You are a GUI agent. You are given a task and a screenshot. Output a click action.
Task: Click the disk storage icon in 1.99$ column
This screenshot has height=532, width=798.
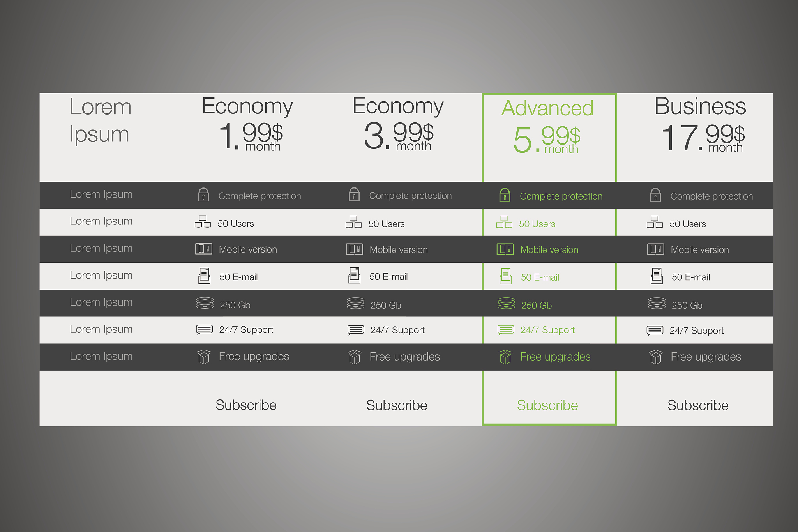pyautogui.click(x=205, y=303)
